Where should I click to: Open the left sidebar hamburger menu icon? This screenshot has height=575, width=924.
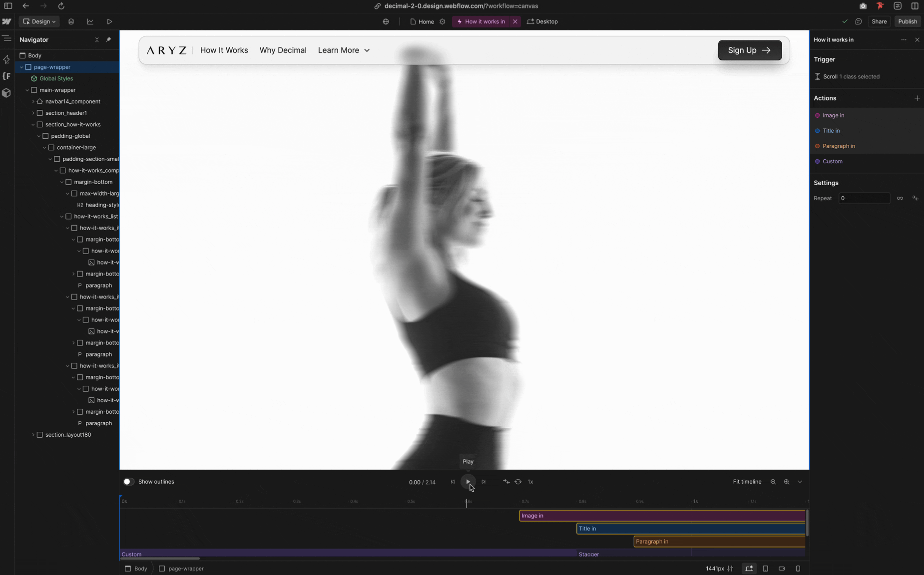pos(6,38)
